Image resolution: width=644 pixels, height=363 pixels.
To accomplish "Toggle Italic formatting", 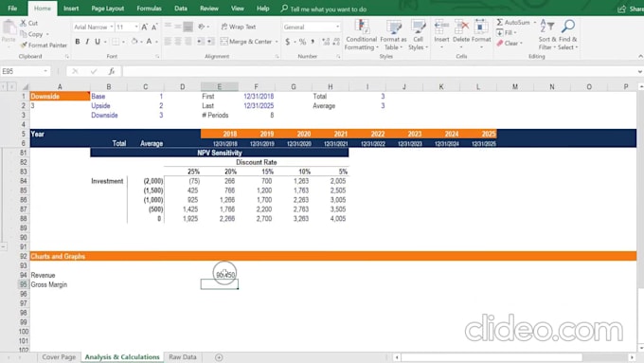I will click(87, 42).
